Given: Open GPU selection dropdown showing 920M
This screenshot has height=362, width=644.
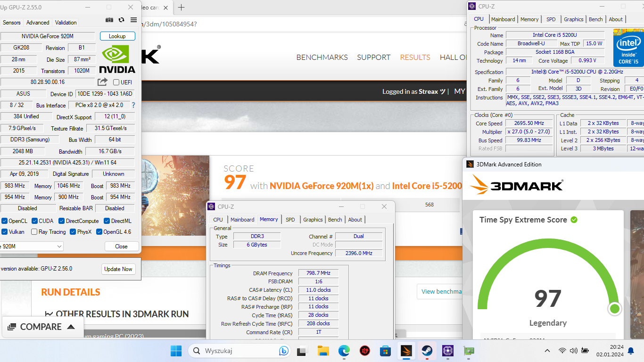Looking at the screenshot, I should click(x=32, y=246).
